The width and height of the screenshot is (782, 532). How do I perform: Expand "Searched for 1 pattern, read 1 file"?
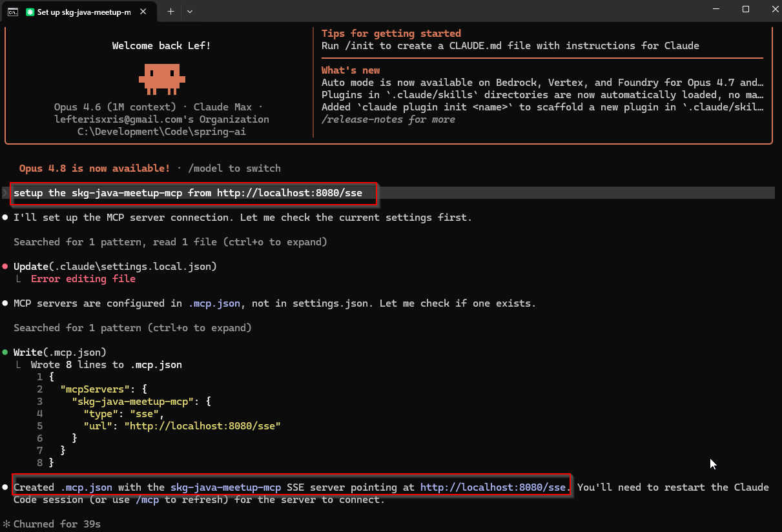pos(170,242)
